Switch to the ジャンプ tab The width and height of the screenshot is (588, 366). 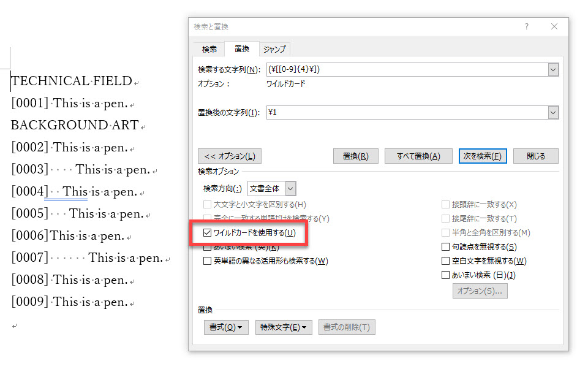point(274,49)
